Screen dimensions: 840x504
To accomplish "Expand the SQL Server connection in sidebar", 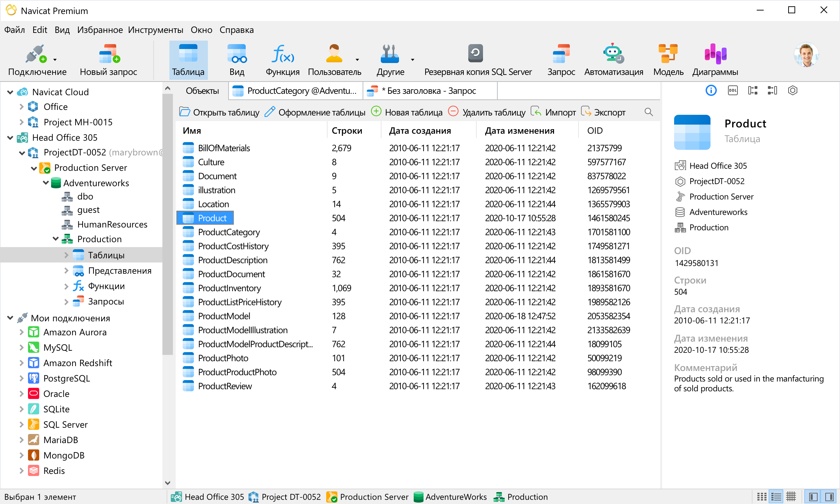I will point(22,424).
